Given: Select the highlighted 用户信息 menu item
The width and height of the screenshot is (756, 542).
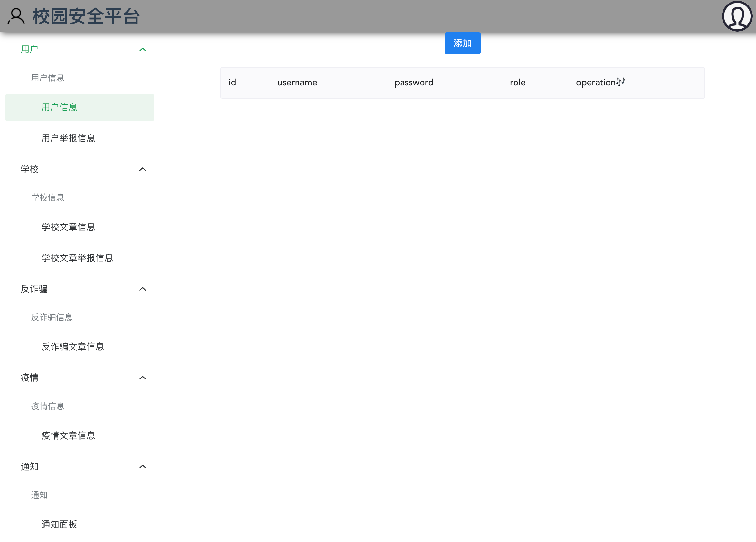Looking at the screenshot, I should (59, 107).
